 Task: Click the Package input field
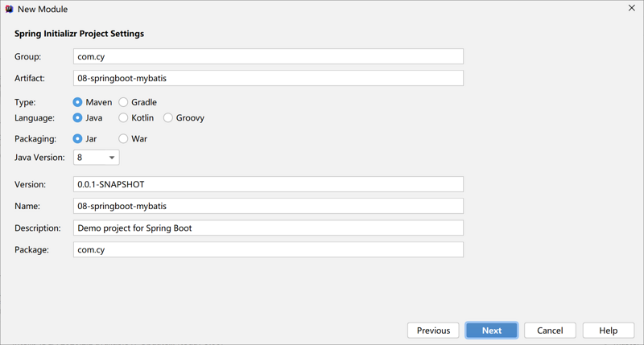(x=268, y=249)
